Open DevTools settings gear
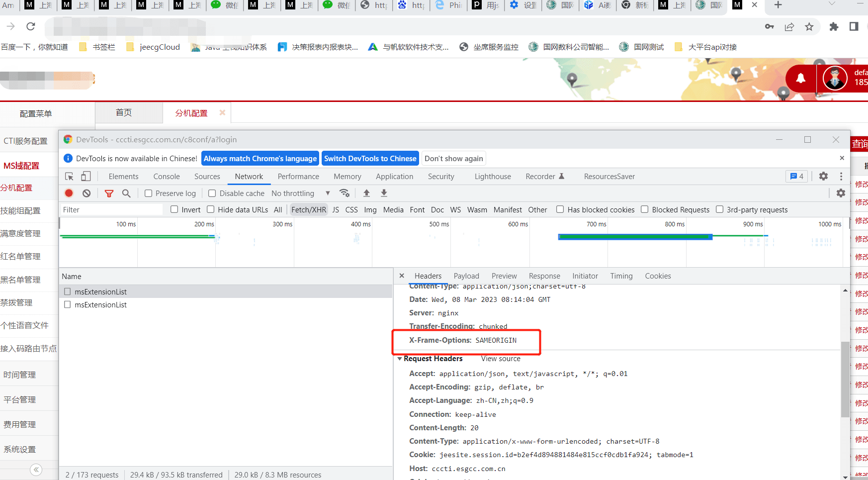Image resolution: width=868 pixels, height=480 pixels. coord(823,176)
